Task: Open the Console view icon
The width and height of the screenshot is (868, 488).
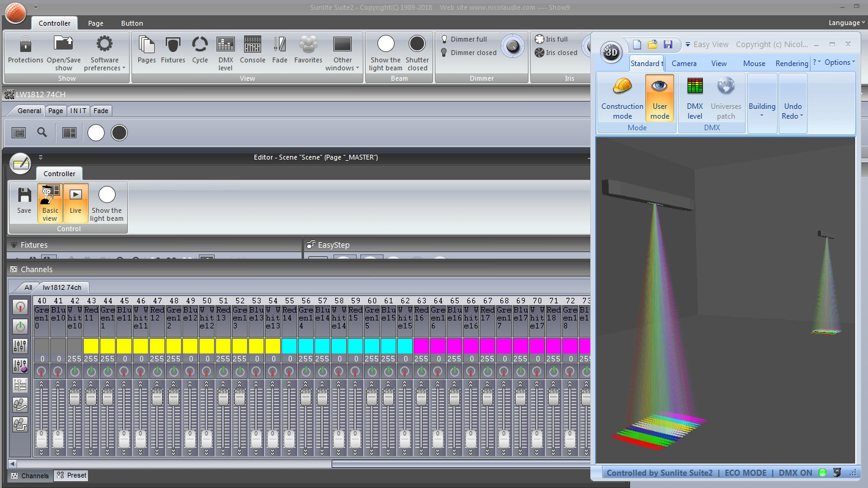Action: point(253,50)
